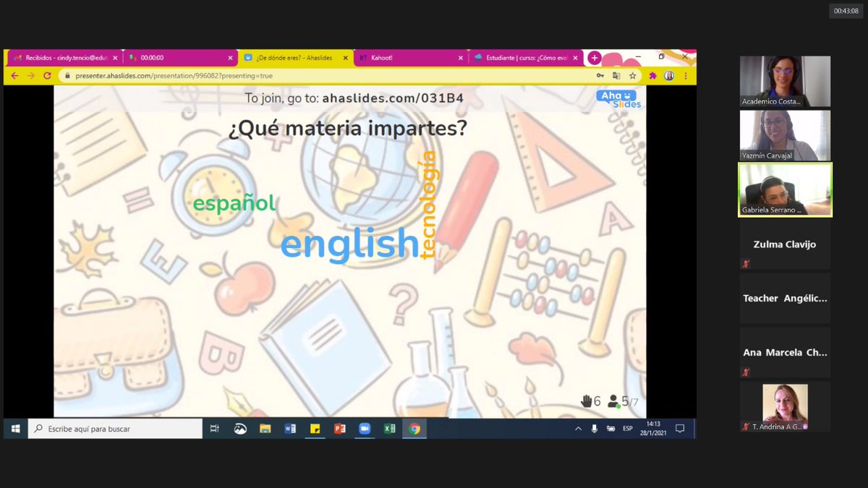View site security lock info
The image size is (868, 488).
coord(67,75)
